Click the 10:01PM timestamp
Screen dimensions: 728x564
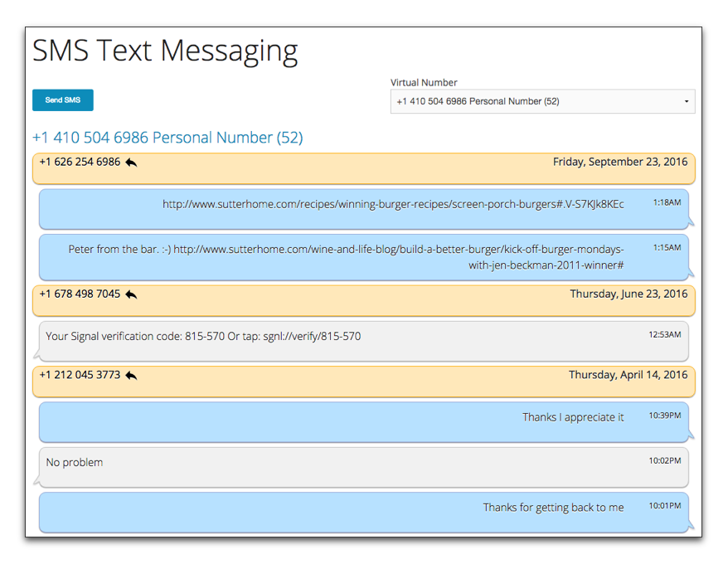pyautogui.click(x=665, y=505)
